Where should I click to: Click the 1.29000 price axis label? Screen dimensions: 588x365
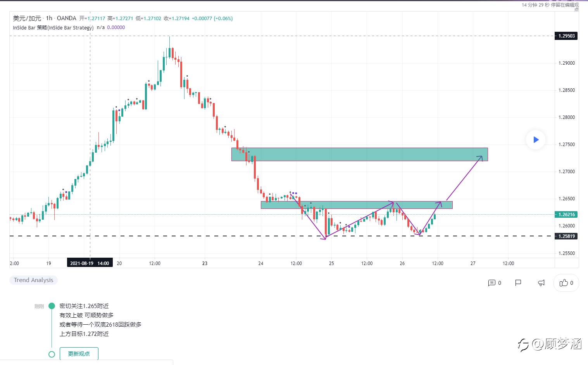pyautogui.click(x=566, y=63)
